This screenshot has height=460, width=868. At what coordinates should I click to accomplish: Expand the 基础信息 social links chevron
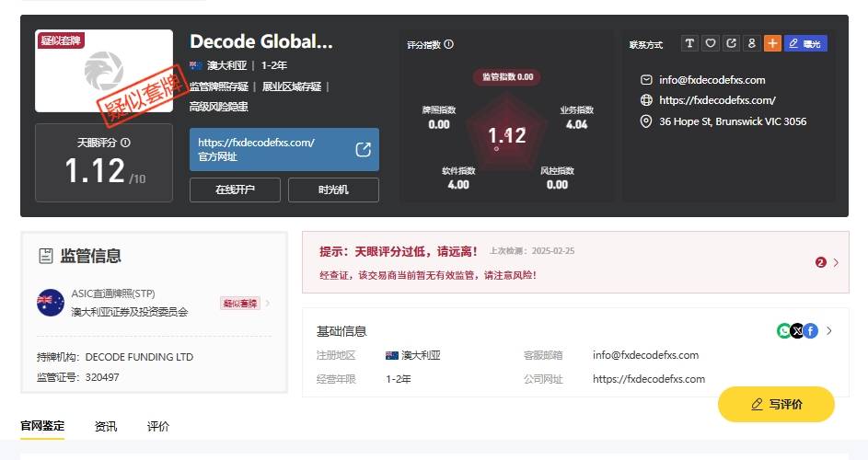tap(828, 330)
